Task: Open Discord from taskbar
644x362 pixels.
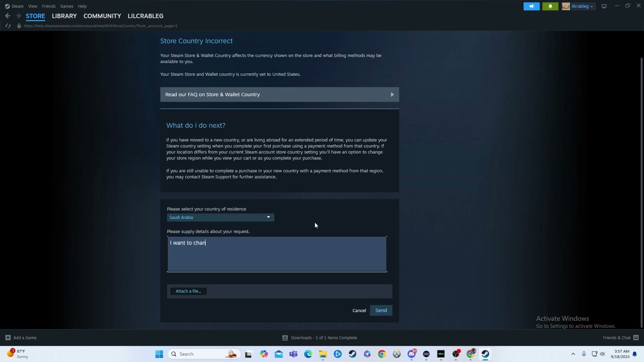Action: click(412, 354)
